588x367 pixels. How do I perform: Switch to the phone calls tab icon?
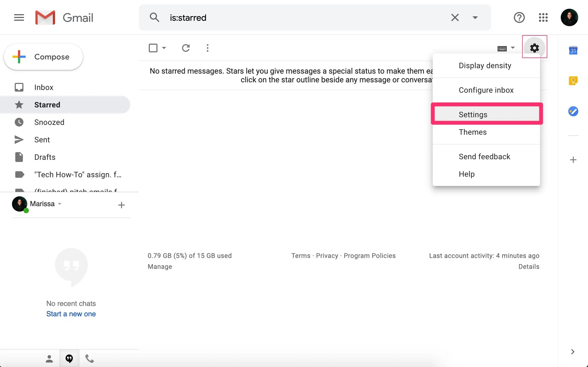[x=89, y=358]
